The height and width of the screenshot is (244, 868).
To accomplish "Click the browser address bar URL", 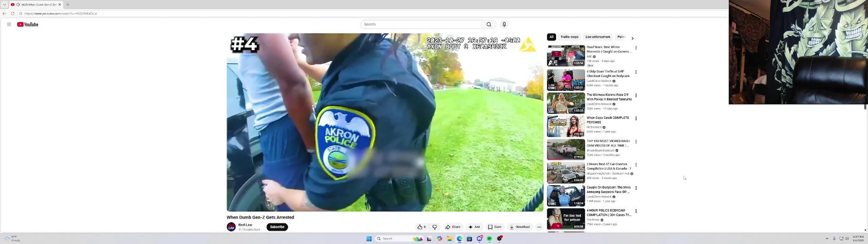I will pos(60,14).
